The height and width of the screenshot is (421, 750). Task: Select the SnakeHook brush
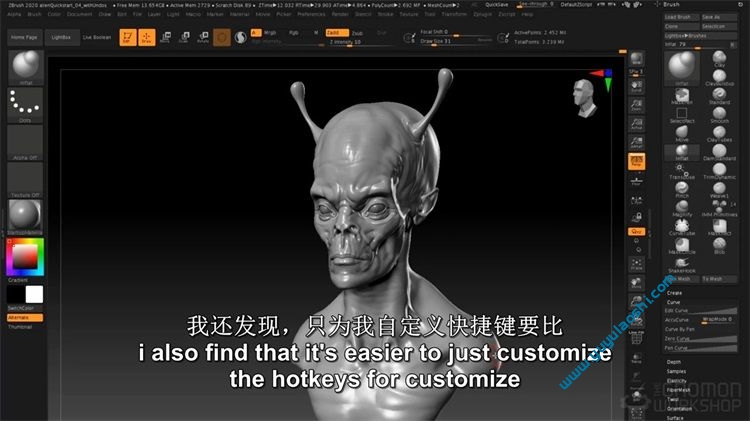[x=682, y=265]
